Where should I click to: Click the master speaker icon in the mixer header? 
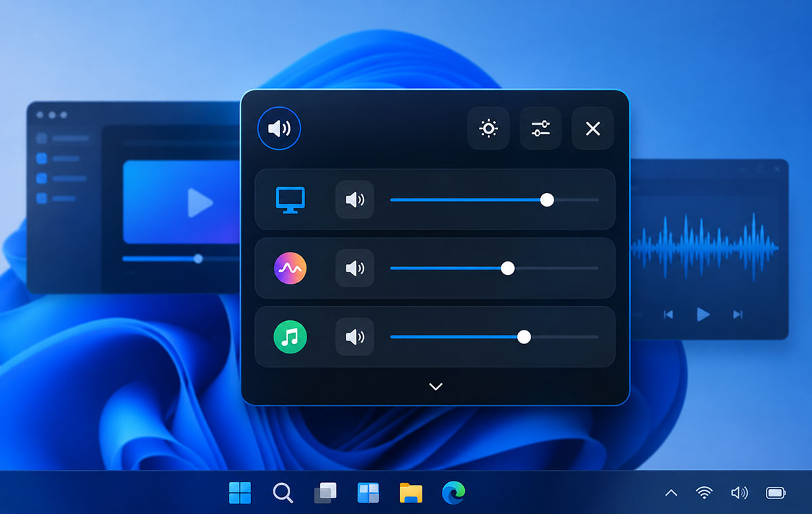coord(279,128)
